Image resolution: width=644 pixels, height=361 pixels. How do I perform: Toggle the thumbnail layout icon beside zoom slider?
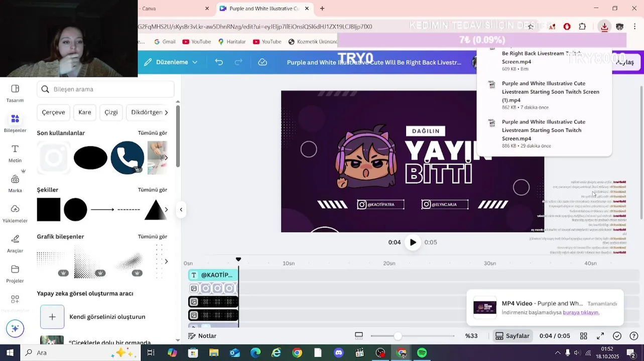tap(359, 336)
